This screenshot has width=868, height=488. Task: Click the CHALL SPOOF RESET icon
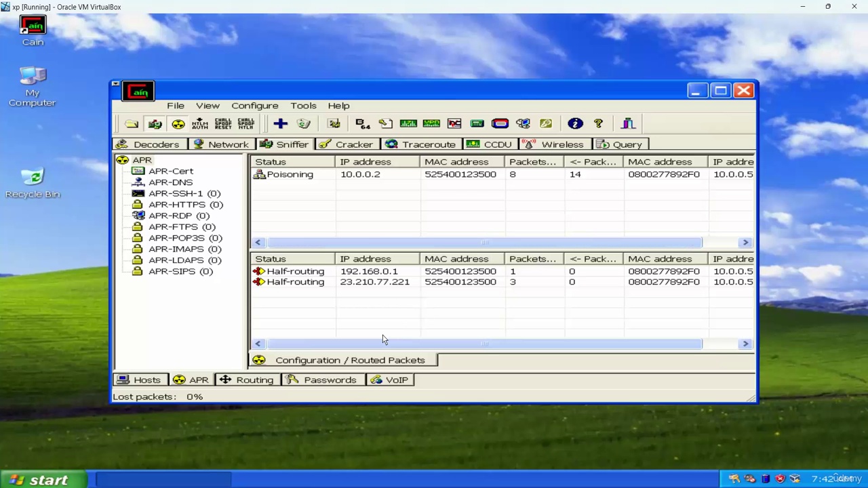223,123
